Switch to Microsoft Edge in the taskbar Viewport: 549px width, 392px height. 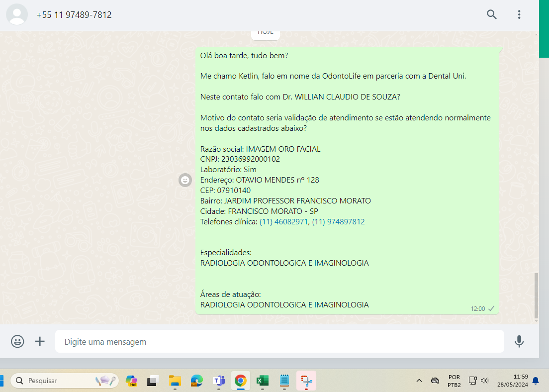[197, 381]
